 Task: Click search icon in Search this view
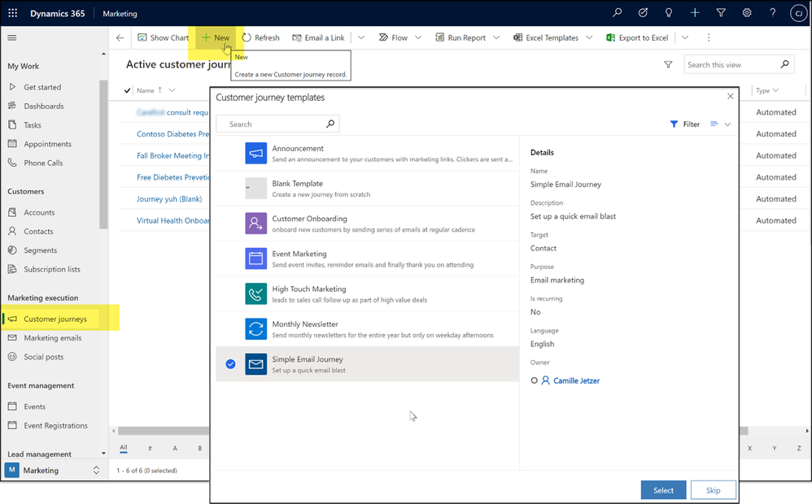[x=784, y=64]
